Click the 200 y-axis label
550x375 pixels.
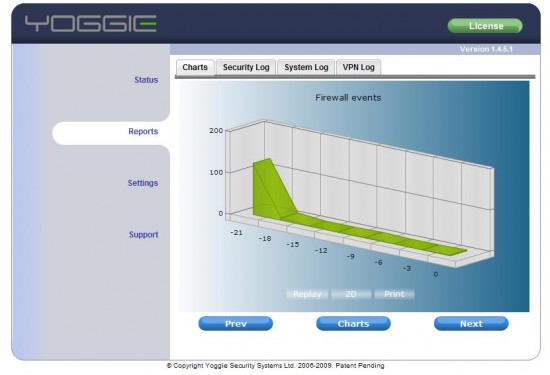tap(216, 130)
